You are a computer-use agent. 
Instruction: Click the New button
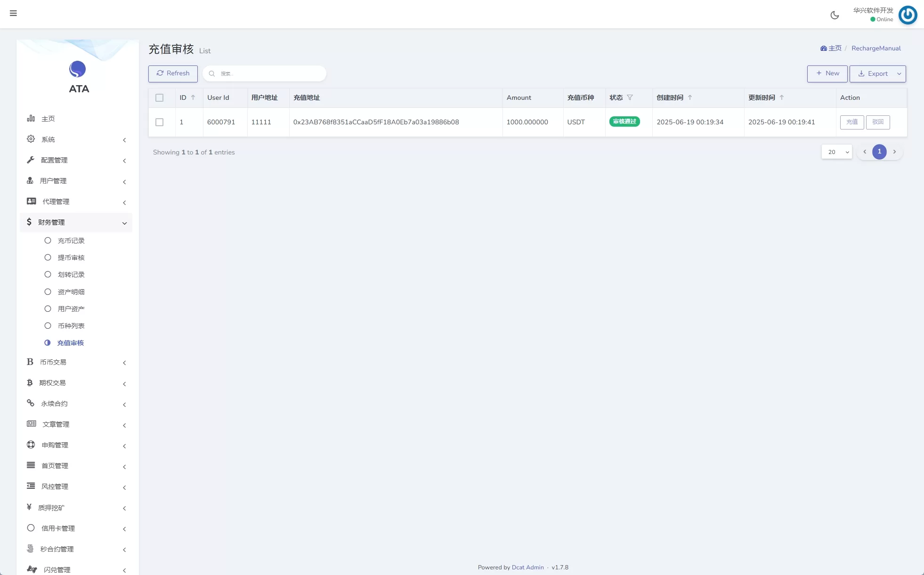coord(827,73)
